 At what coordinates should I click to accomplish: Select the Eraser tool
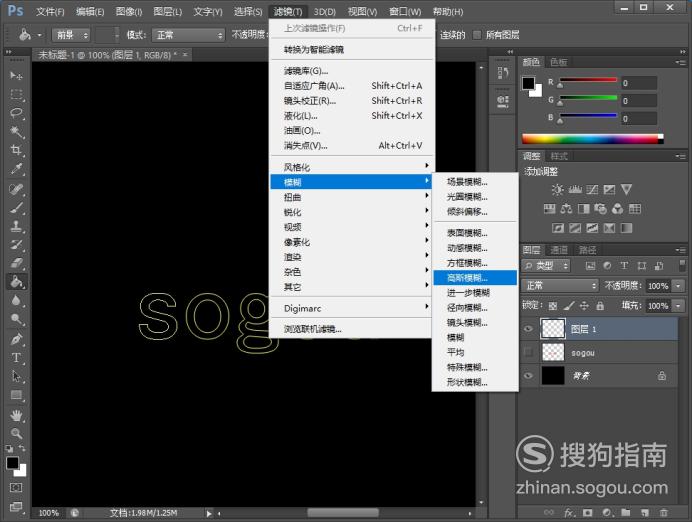pyautogui.click(x=16, y=263)
